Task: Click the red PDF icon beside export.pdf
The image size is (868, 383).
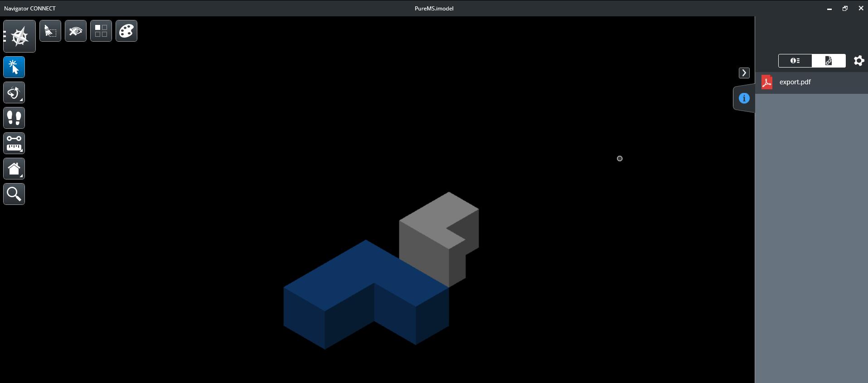Action: pyautogui.click(x=767, y=82)
